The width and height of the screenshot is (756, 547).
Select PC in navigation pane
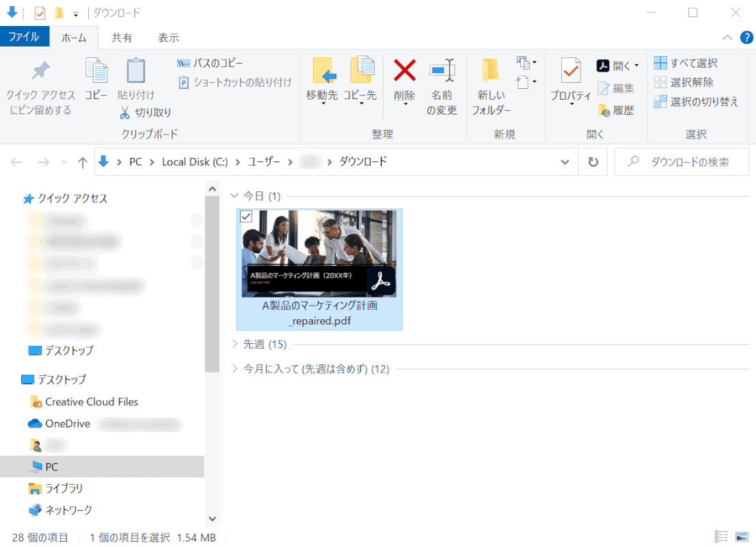[x=103, y=466]
